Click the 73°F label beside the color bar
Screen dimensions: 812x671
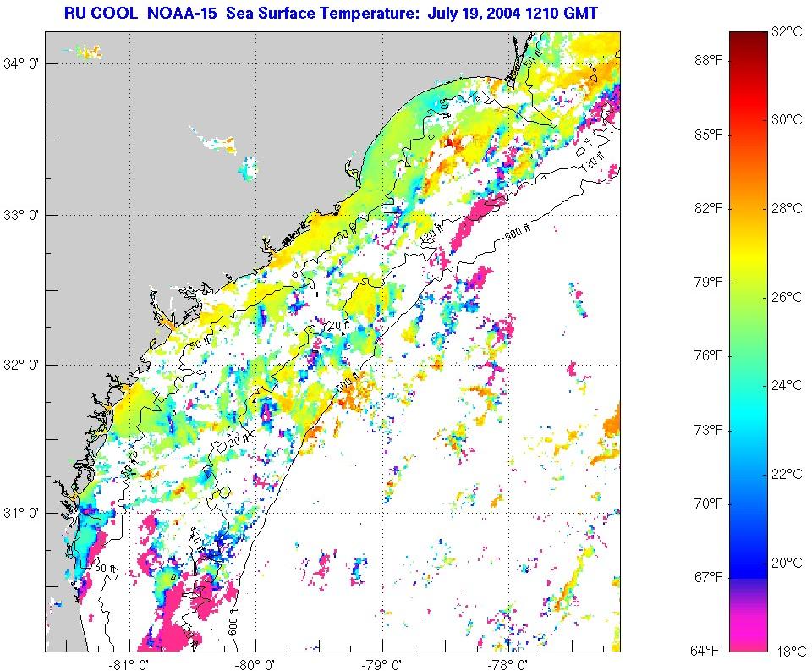[x=709, y=430]
